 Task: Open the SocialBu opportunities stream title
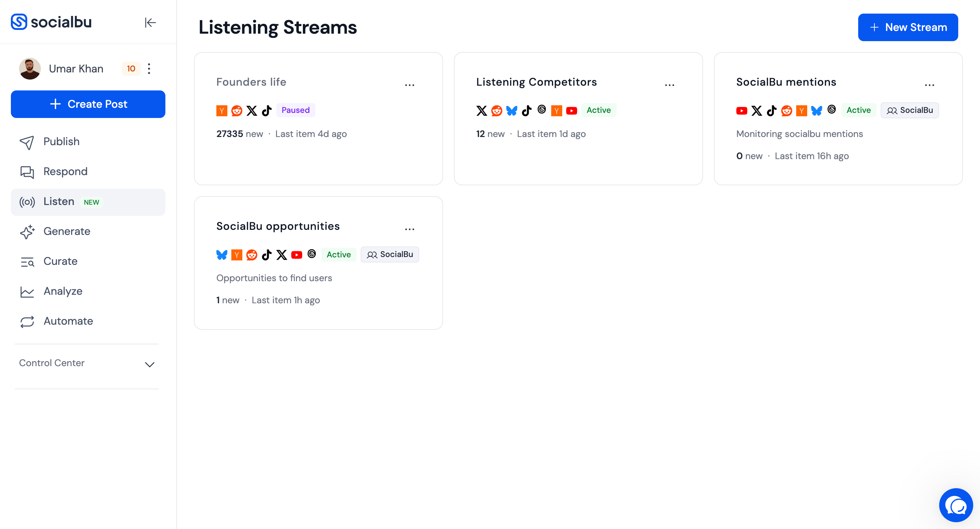[x=278, y=226]
